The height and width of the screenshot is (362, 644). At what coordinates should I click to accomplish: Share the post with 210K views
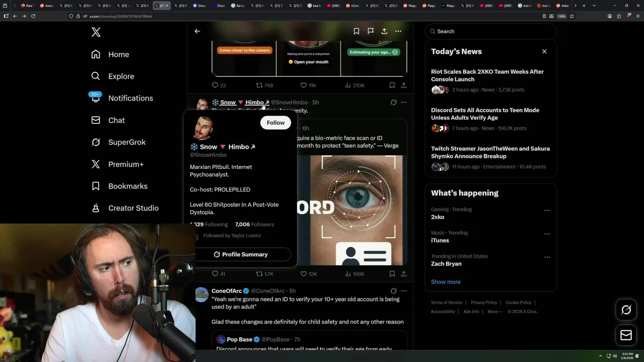pyautogui.click(x=404, y=85)
